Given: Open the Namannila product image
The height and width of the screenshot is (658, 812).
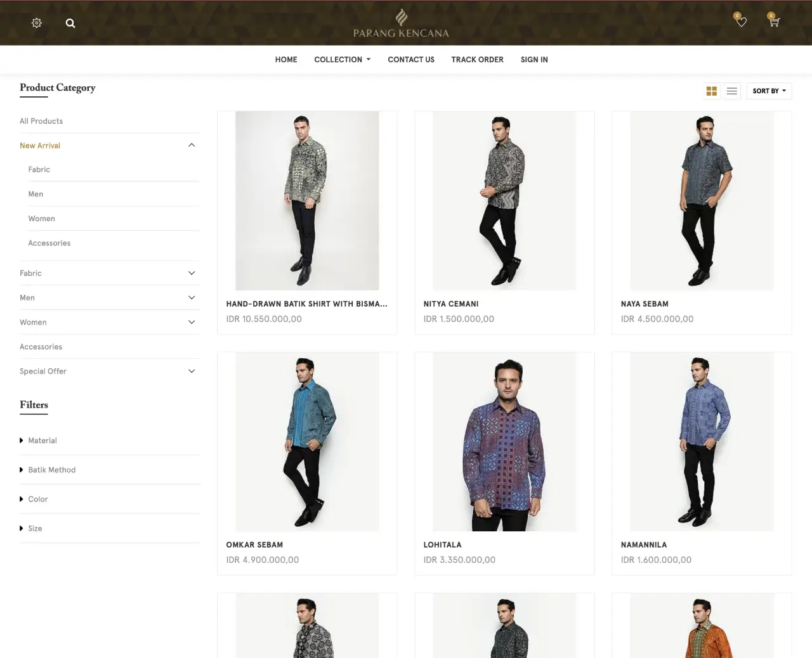Looking at the screenshot, I should 702,442.
